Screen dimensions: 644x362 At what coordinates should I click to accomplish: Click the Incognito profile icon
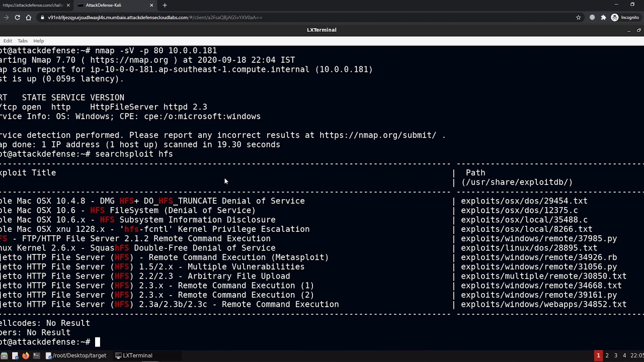pos(614,18)
